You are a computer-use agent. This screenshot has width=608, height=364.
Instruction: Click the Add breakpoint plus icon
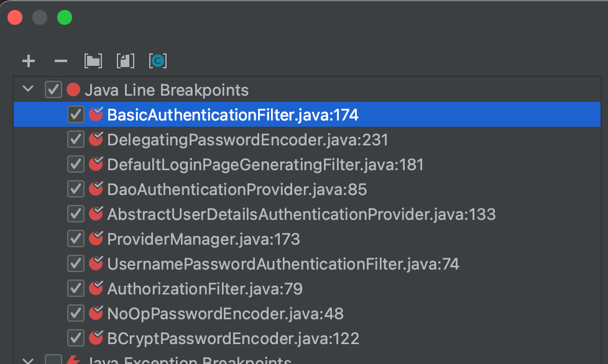(x=29, y=61)
